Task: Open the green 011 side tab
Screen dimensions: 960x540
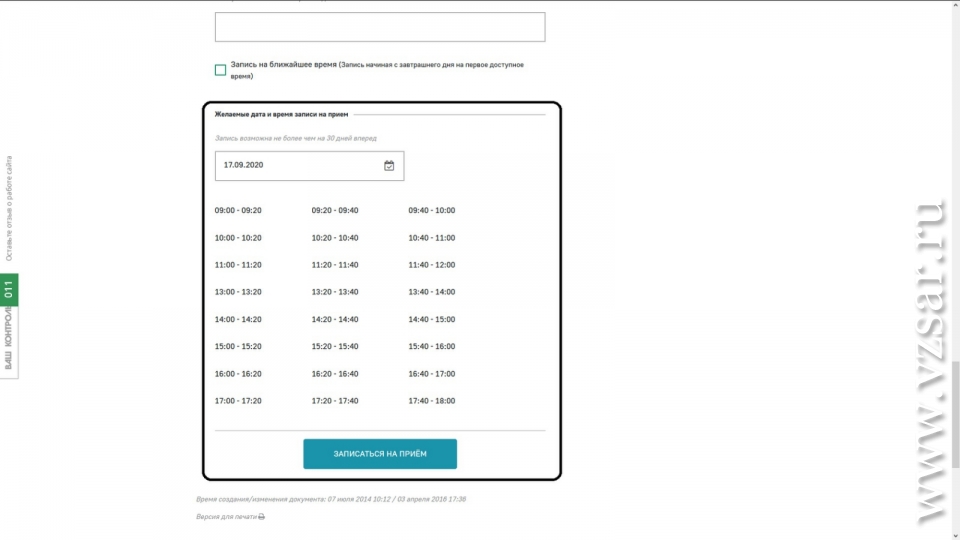Action: (9, 290)
